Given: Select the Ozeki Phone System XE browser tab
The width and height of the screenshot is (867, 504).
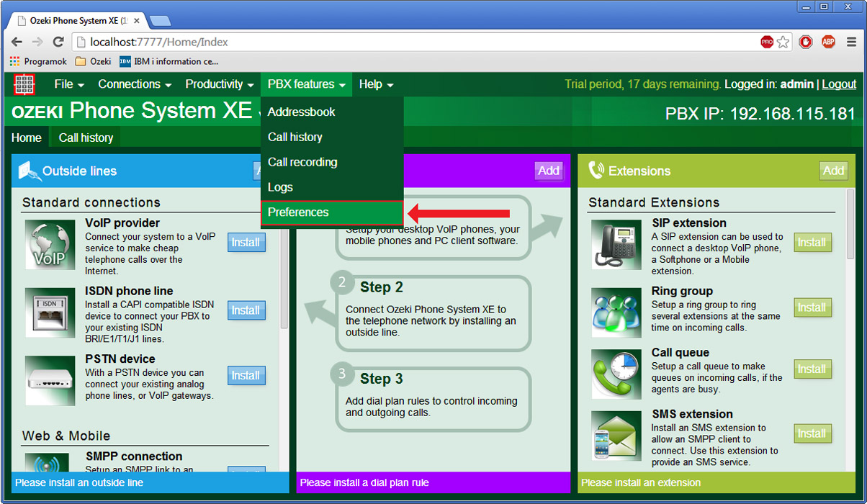Looking at the screenshot, I should tap(76, 21).
